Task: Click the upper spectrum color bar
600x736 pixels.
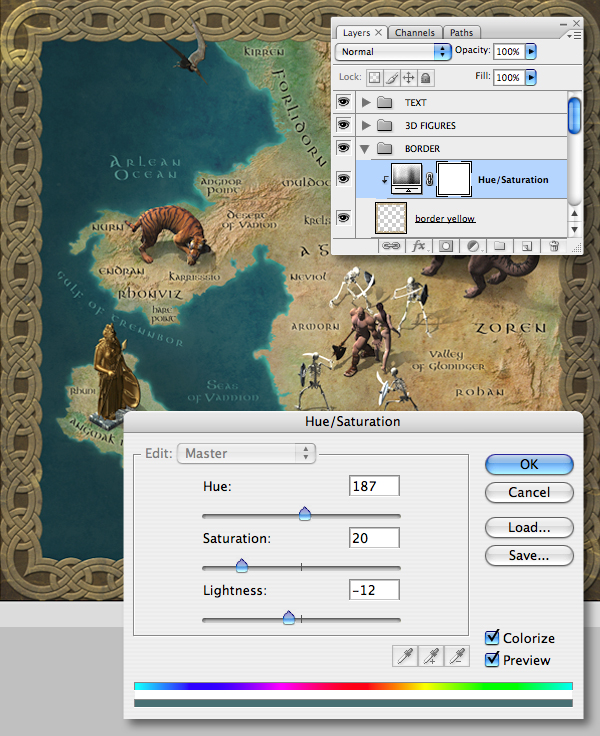Action: pyautogui.click(x=353, y=686)
